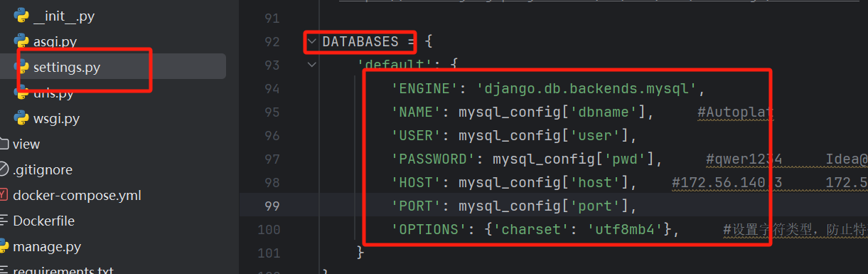This screenshot has height=274, width=868.
Task: Click the Python icon beside settings.py
Action: coord(21,67)
